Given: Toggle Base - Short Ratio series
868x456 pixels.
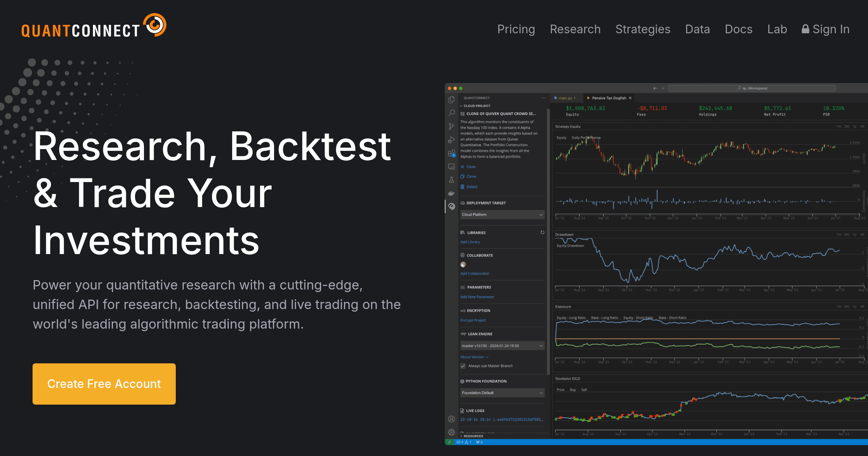Looking at the screenshot, I should (672, 318).
